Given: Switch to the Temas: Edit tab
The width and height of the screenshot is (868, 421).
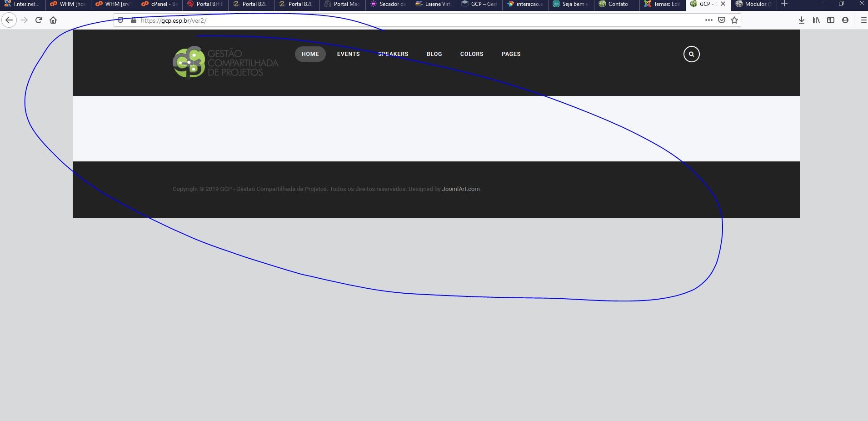Looking at the screenshot, I should tap(663, 4).
